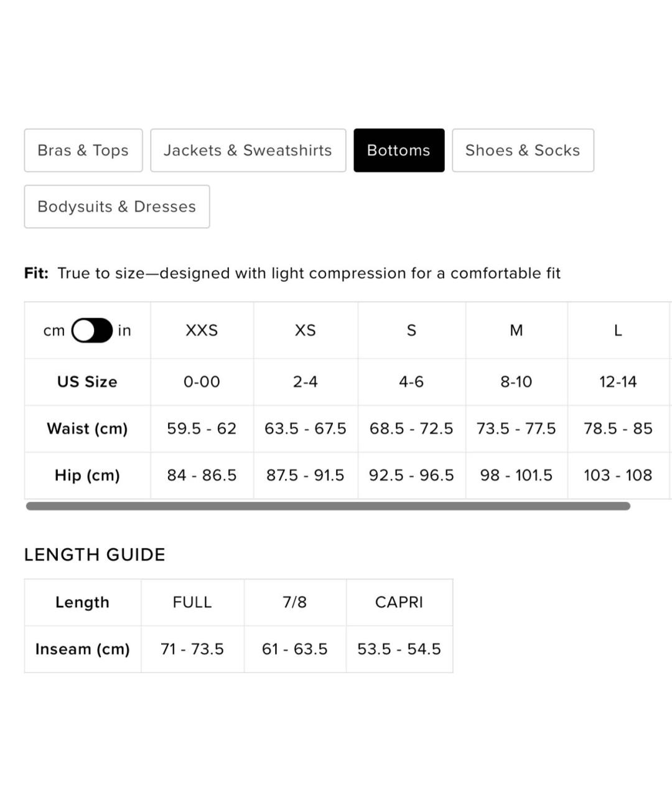Click the 7/8 length column

(x=295, y=602)
